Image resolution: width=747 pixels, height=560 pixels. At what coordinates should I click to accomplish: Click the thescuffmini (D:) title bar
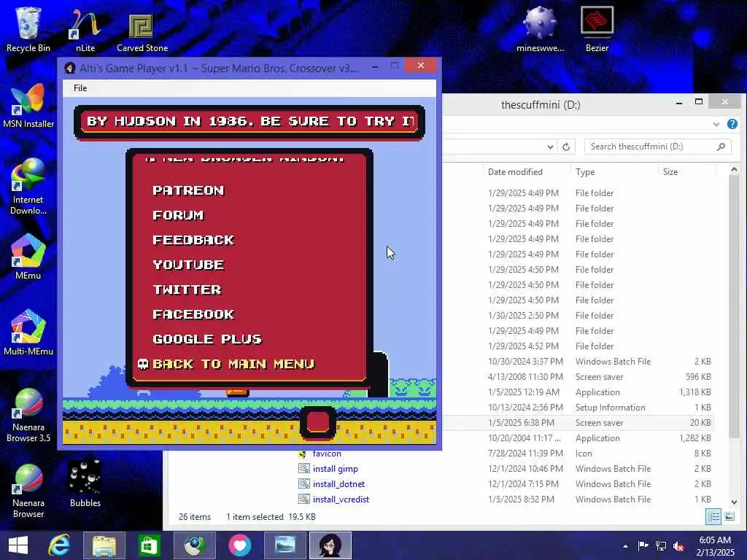click(x=541, y=105)
